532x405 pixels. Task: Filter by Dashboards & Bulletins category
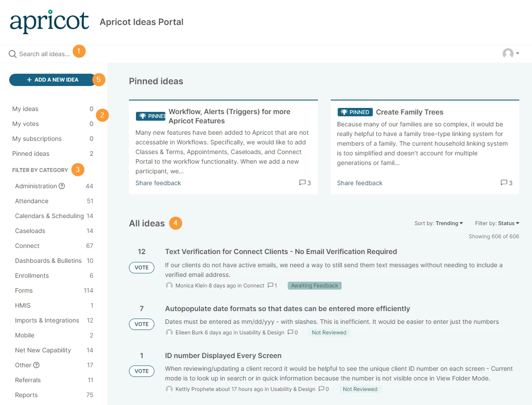[54, 261]
